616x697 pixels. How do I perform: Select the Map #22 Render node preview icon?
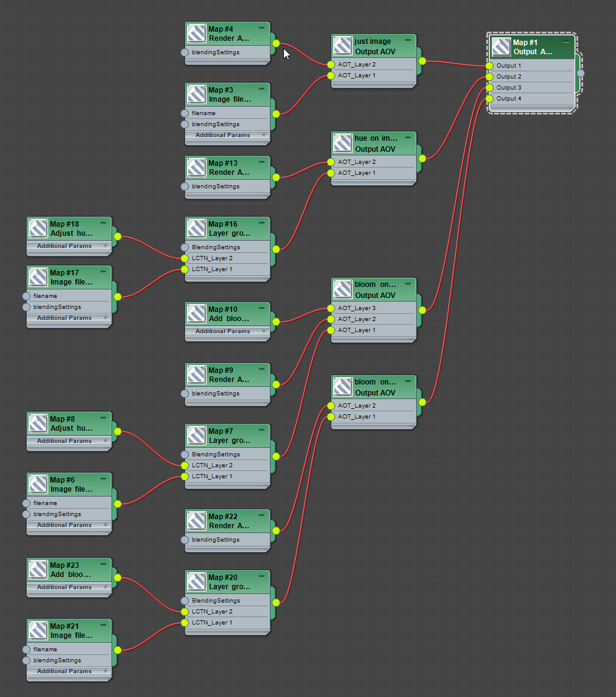coord(196,521)
